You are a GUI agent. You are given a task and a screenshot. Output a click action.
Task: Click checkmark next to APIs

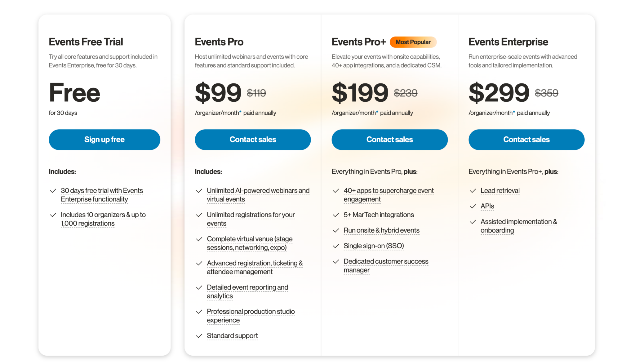(x=473, y=206)
